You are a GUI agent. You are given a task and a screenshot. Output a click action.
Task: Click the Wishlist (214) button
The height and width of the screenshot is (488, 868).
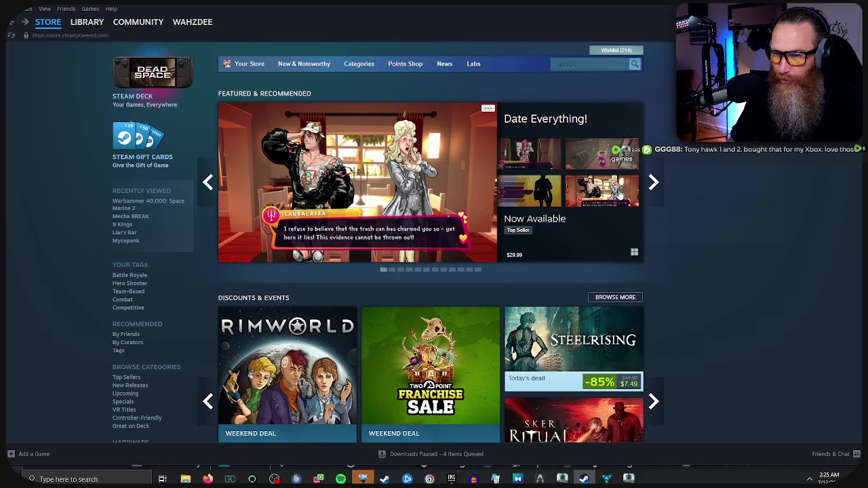pyautogui.click(x=616, y=50)
